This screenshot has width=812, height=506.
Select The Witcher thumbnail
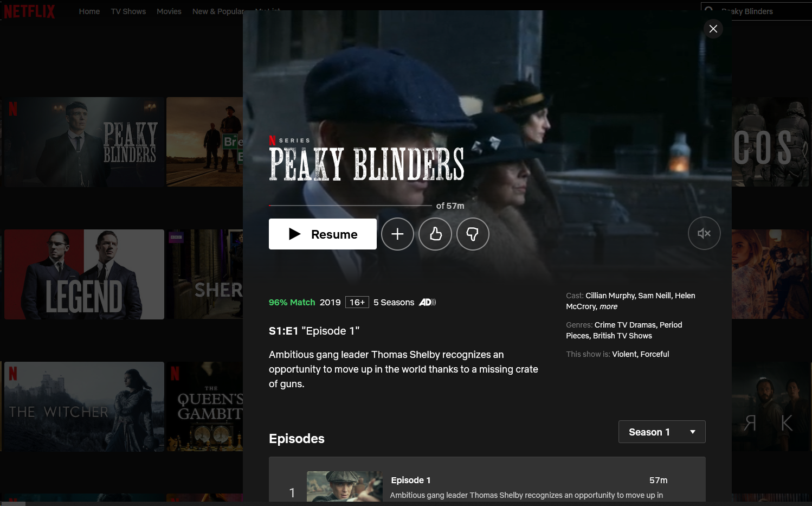click(x=84, y=407)
